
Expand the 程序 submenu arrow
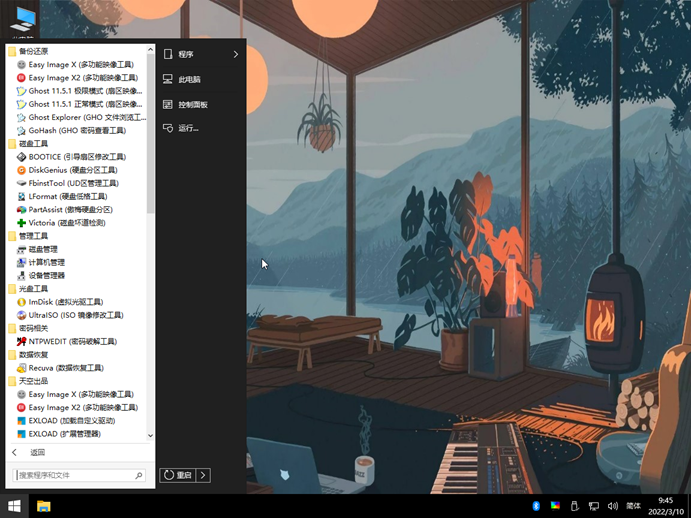tap(236, 54)
